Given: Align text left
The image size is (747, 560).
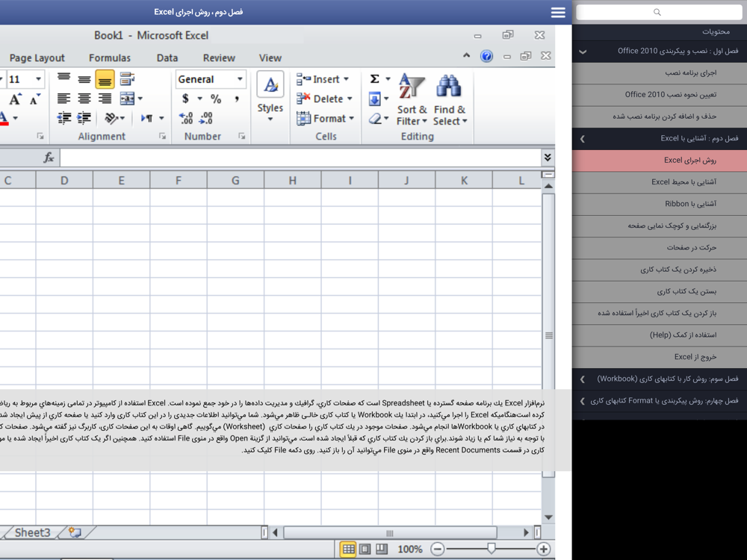Looking at the screenshot, I should point(63,99).
